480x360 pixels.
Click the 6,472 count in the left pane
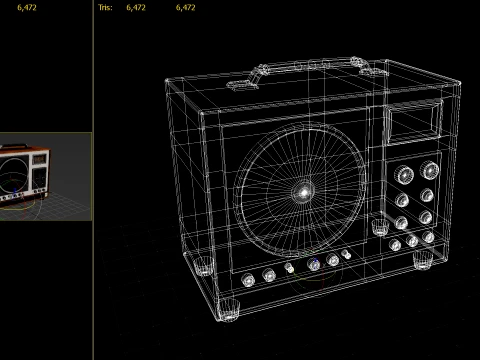click(x=27, y=8)
